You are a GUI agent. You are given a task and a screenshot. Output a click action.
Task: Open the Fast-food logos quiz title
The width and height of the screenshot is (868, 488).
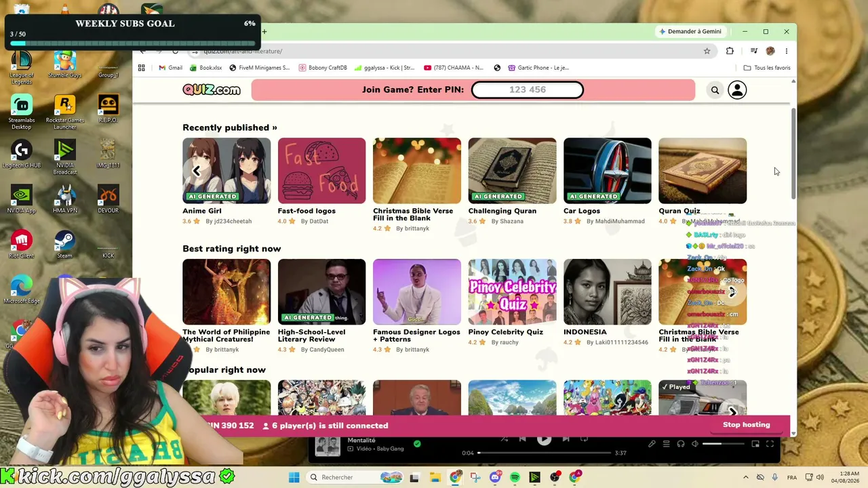[x=307, y=211]
